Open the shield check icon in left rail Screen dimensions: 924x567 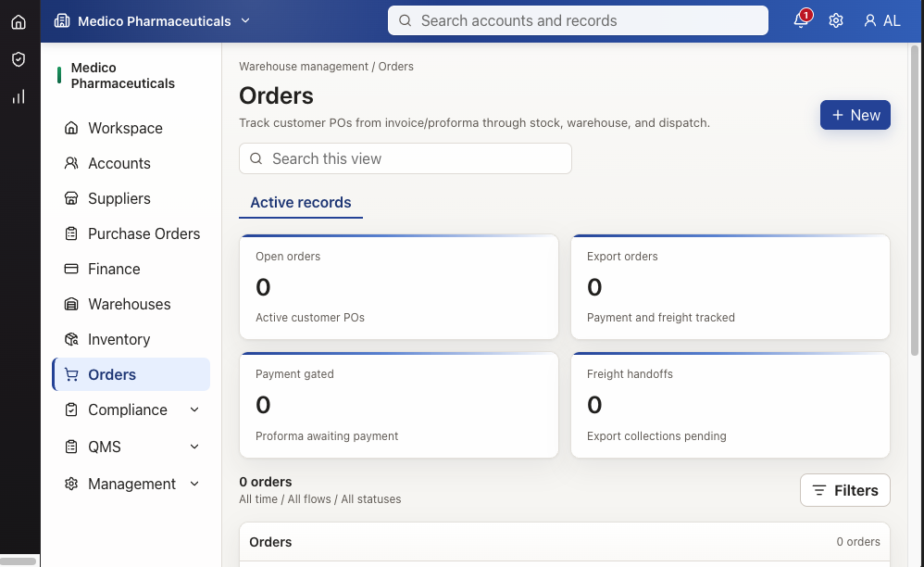(x=19, y=59)
